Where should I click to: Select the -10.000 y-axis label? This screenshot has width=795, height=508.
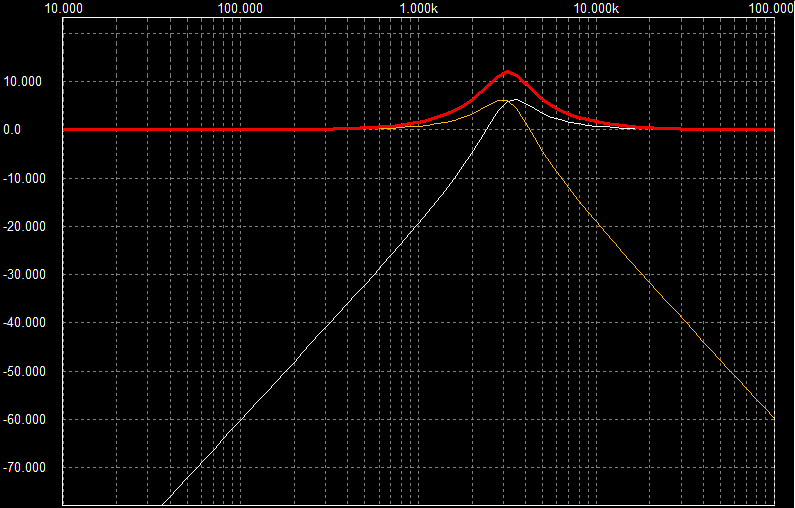click(24, 178)
